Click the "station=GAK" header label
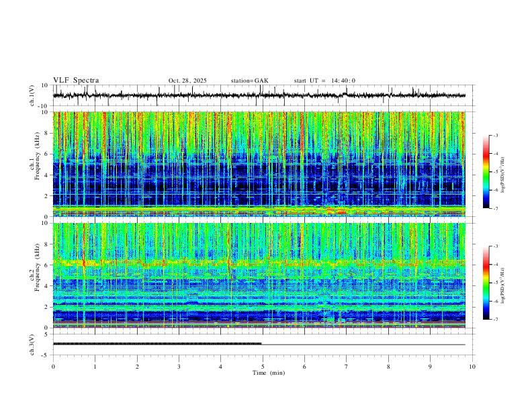The height and width of the screenshot is (411, 532). click(249, 81)
